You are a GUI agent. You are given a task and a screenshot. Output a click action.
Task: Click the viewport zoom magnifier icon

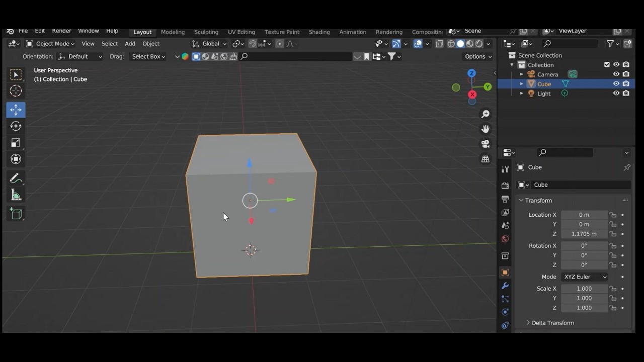pyautogui.click(x=486, y=114)
